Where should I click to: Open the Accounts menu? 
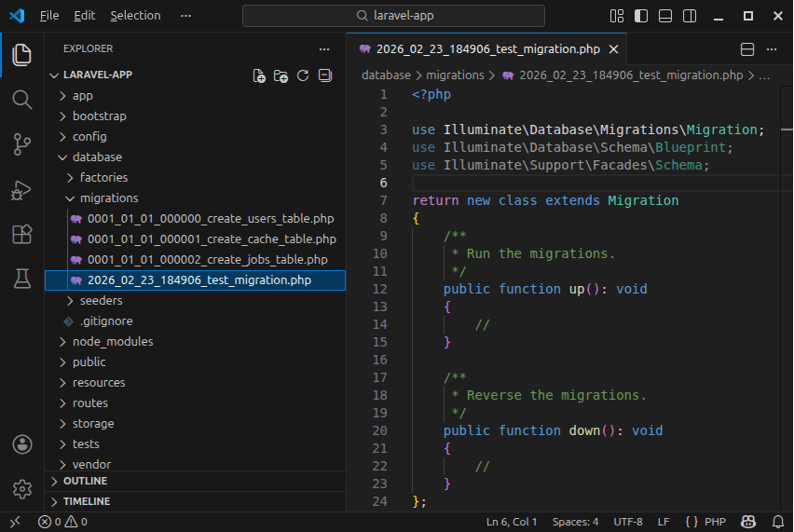pyautogui.click(x=21, y=444)
